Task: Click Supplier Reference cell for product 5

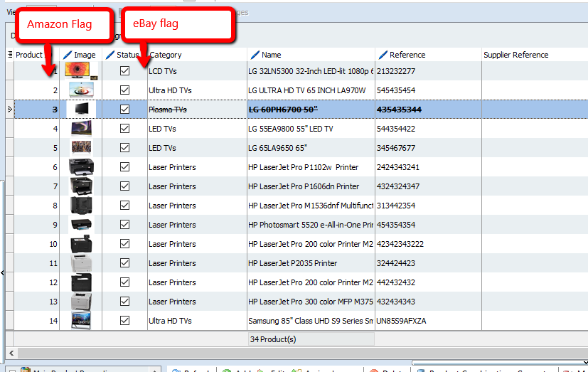Action: point(535,148)
